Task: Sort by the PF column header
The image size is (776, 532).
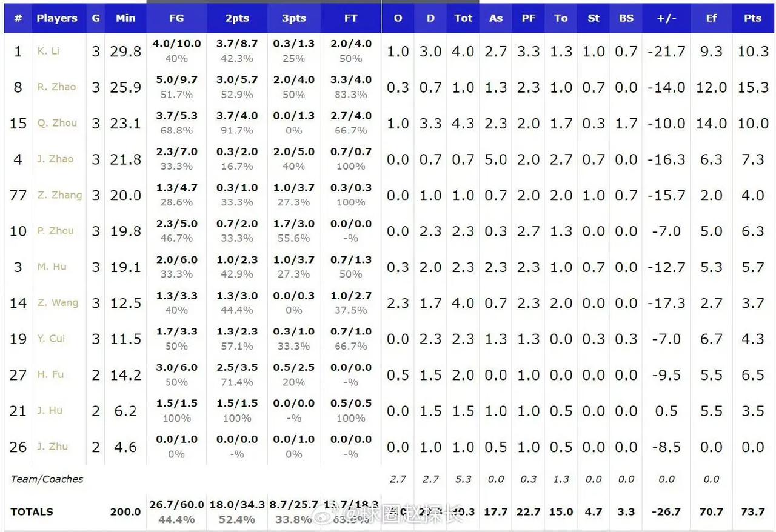Action: (x=529, y=18)
